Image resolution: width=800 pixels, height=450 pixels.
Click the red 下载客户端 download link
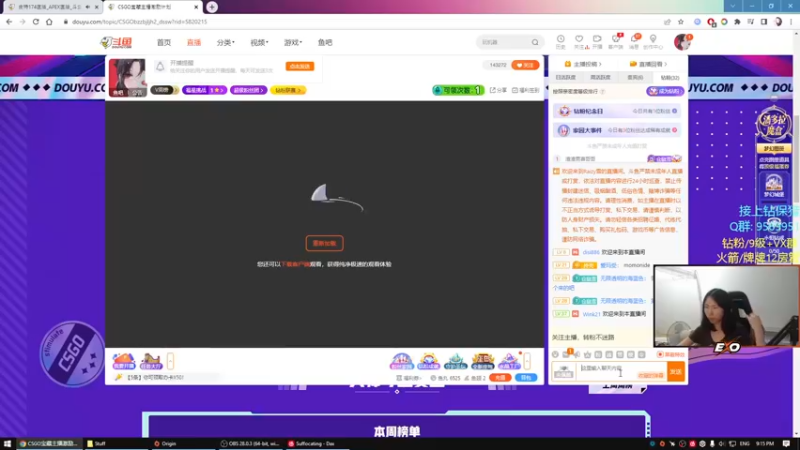click(296, 264)
